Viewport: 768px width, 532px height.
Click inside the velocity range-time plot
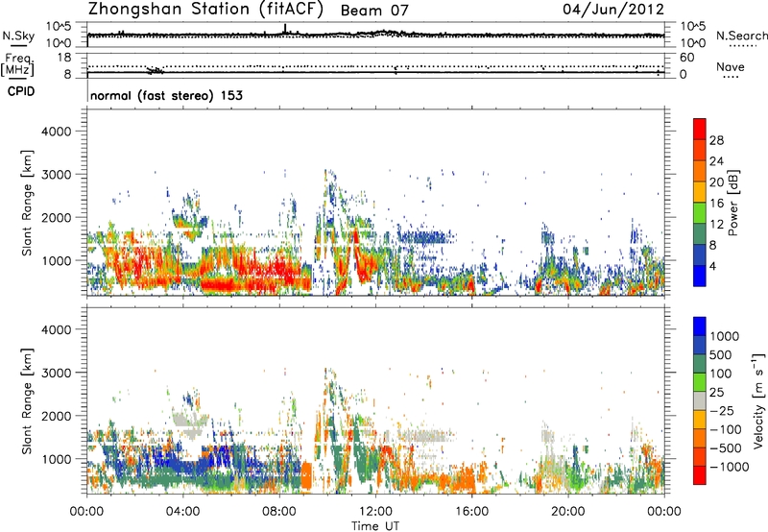pos(375,400)
